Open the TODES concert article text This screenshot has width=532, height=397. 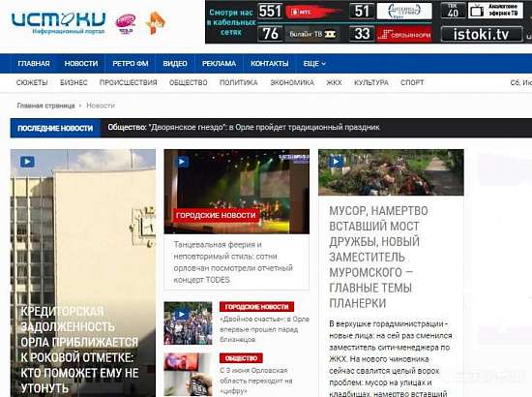[x=233, y=261]
